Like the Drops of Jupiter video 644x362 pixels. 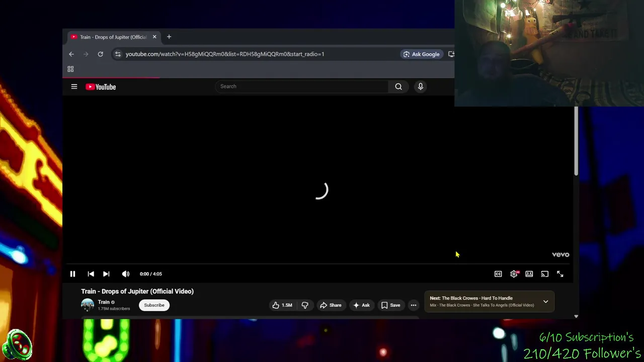pyautogui.click(x=282, y=305)
